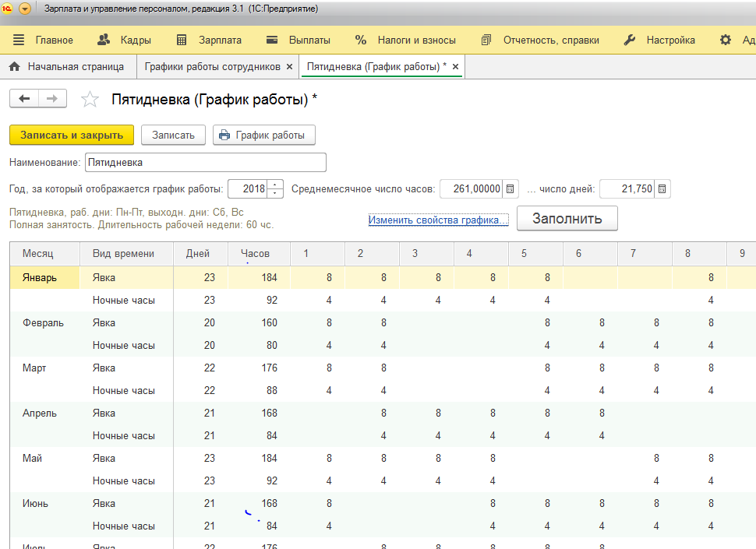Decrease the schedule year with down arrow
756x549 pixels.
tap(275, 193)
